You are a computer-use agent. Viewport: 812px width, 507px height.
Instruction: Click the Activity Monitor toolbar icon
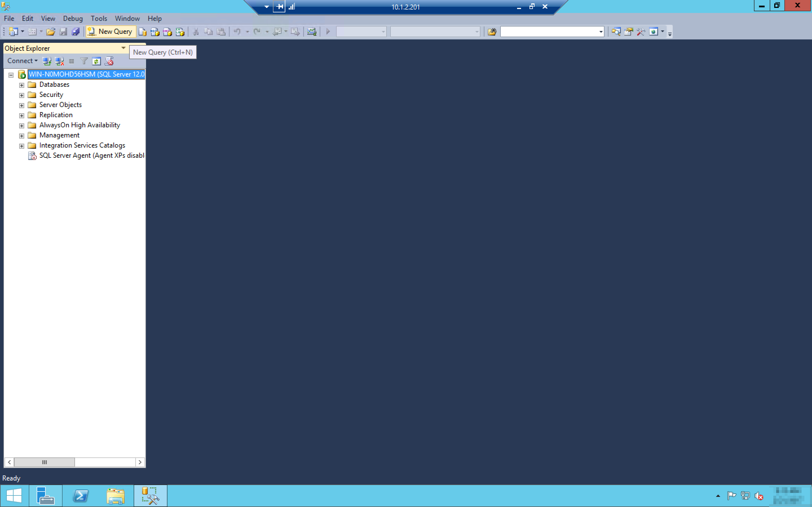pyautogui.click(x=312, y=32)
